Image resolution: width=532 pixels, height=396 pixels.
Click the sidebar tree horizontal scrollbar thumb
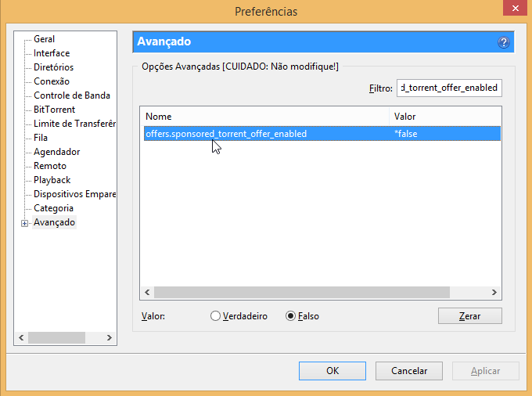pyautogui.click(x=56, y=337)
